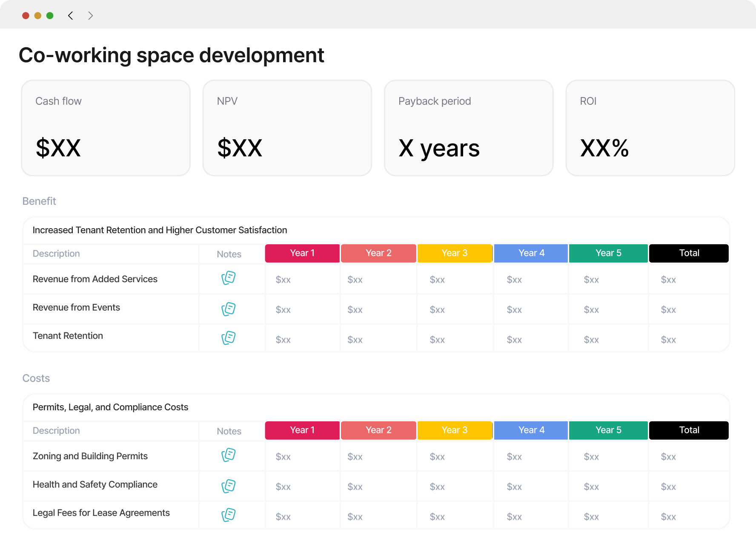Open notes icon for Revenue from Events
This screenshot has height=555, width=756.
(x=229, y=309)
